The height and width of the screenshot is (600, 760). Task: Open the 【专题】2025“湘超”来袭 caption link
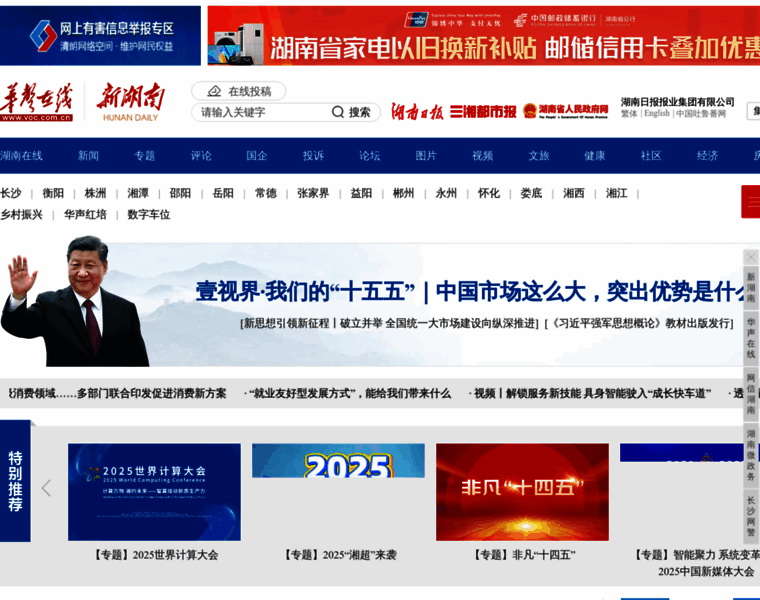339,555
